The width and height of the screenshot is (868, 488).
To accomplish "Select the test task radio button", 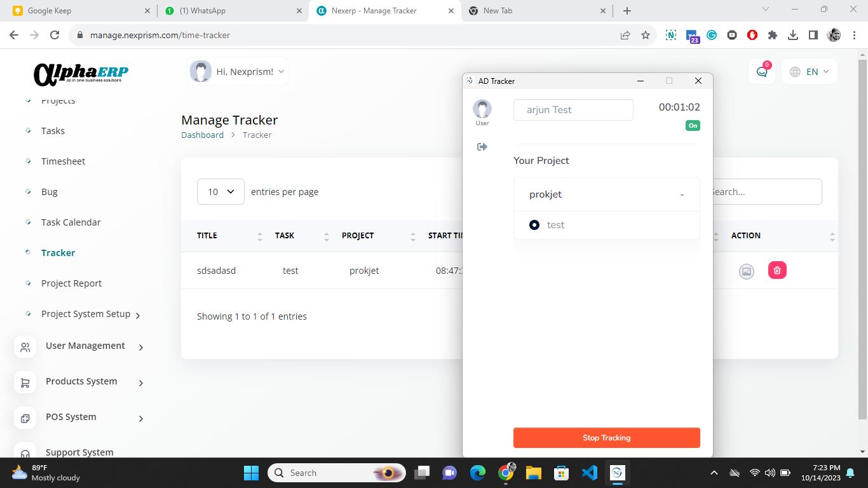I will pyautogui.click(x=534, y=225).
